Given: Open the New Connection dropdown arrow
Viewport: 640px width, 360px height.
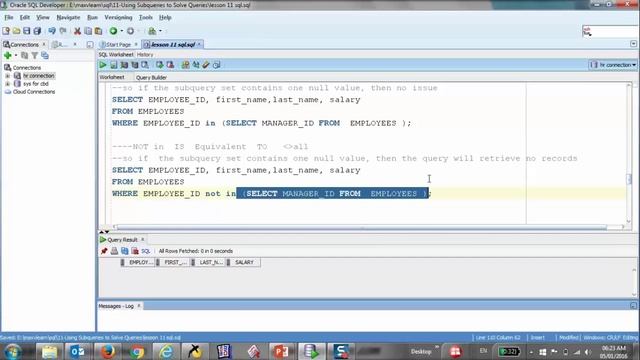Looking at the screenshot, I should 16,56.
